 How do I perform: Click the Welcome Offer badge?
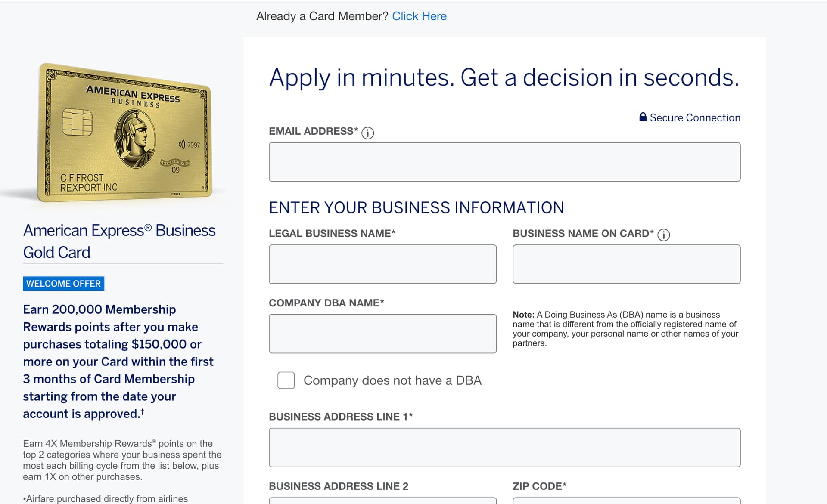point(63,284)
